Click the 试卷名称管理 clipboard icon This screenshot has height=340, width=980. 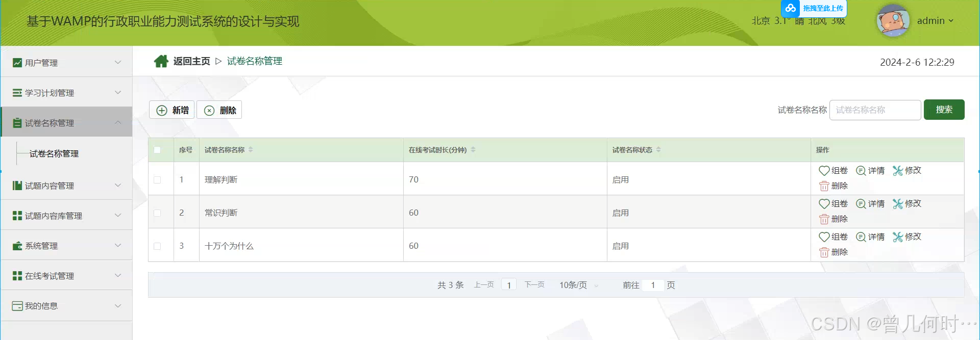tap(17, 123)
